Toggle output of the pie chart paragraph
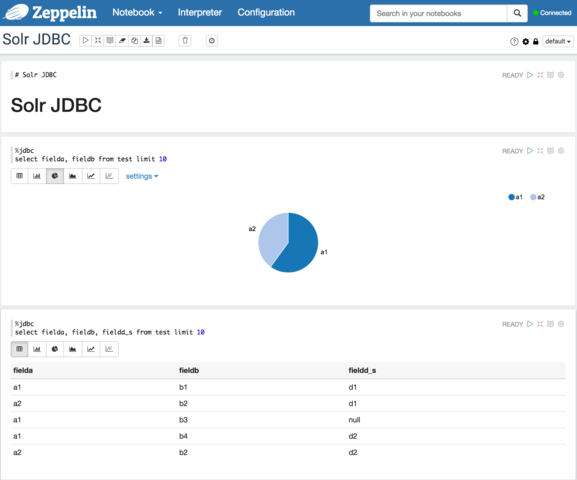 click(550, 151)
